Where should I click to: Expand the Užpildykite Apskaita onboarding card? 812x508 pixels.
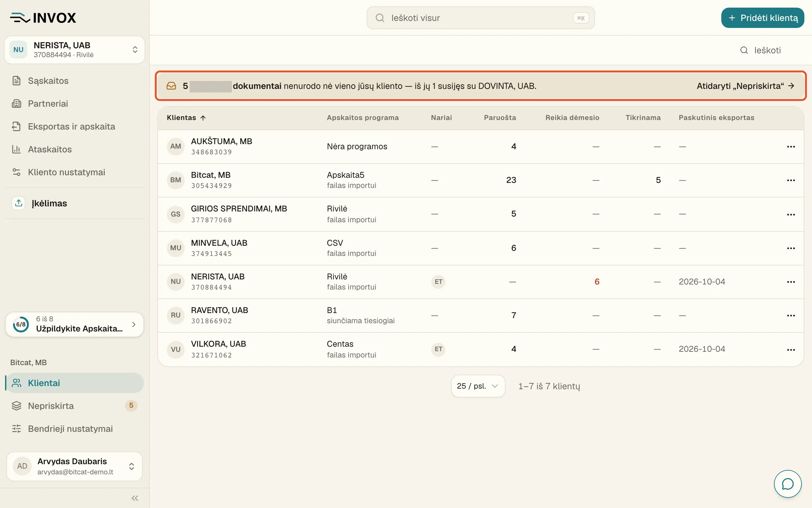point(75,324)
